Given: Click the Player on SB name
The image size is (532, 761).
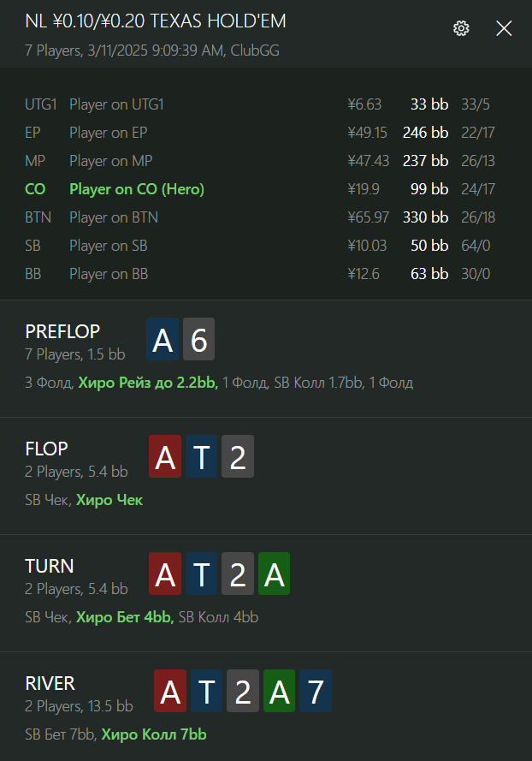Looking at the screenshot, I should pos(108,246).
